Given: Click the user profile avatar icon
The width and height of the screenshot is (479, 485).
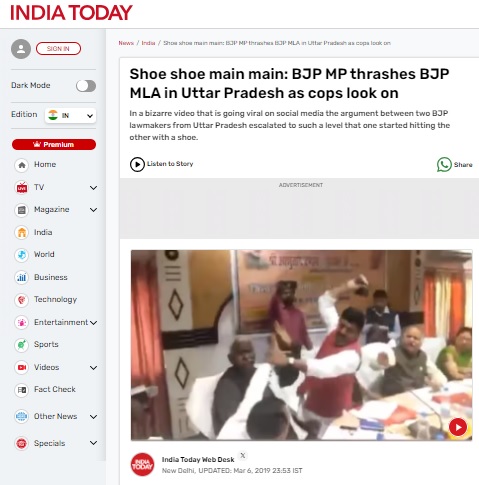Looking at the screenshot, I should pos(21,49).
